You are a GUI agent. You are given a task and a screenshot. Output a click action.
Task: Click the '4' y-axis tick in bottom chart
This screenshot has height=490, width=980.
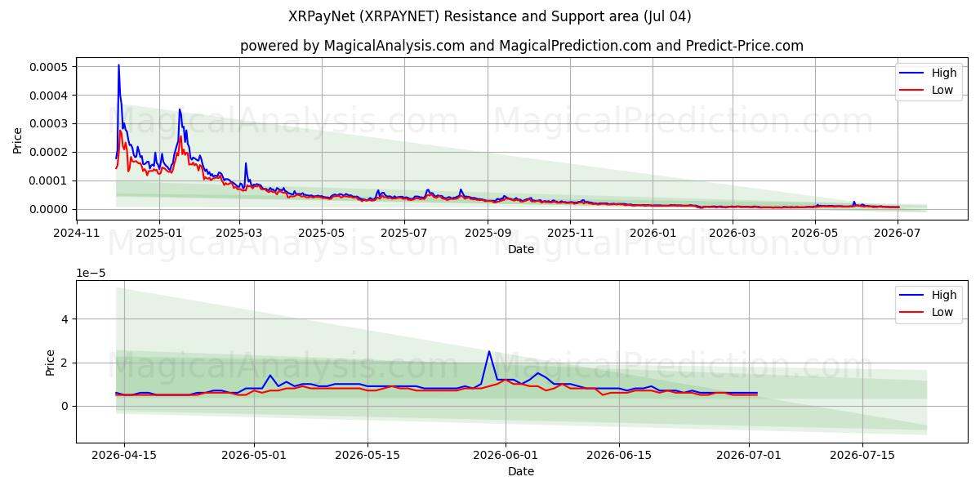tap(66, 319)
